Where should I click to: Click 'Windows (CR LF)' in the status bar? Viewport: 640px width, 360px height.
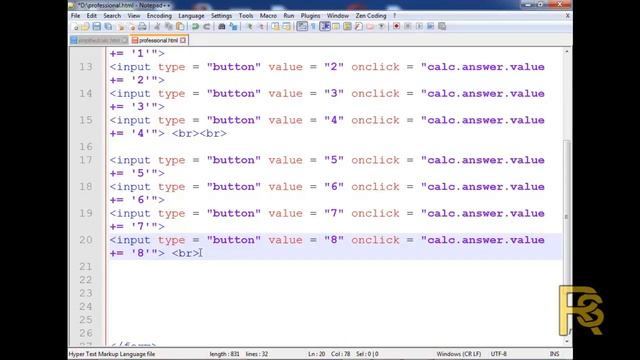[459, 354]
